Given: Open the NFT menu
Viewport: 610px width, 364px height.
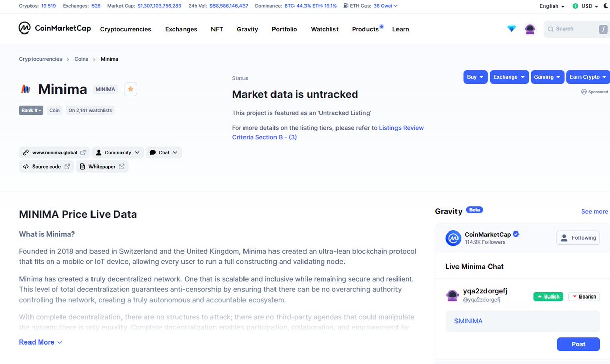Looking at the screenshot, I should pos(217,29).
